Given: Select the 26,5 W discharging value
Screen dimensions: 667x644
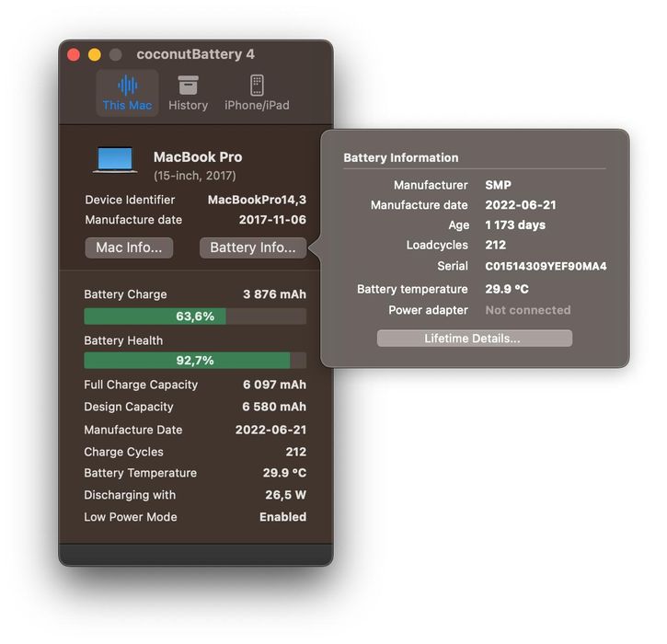Looking at the screenshot, I should point(285,495).
